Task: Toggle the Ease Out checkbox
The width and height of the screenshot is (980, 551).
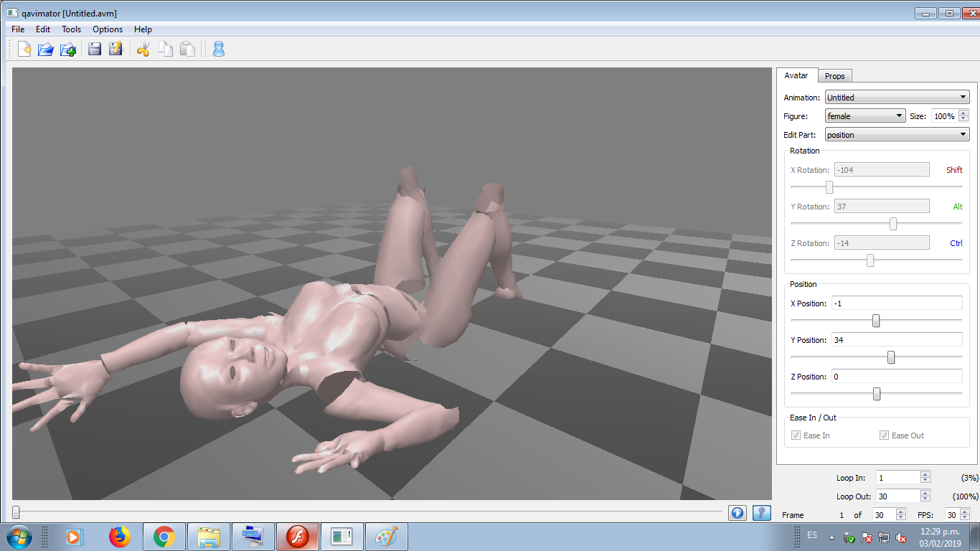Action: 884,435
